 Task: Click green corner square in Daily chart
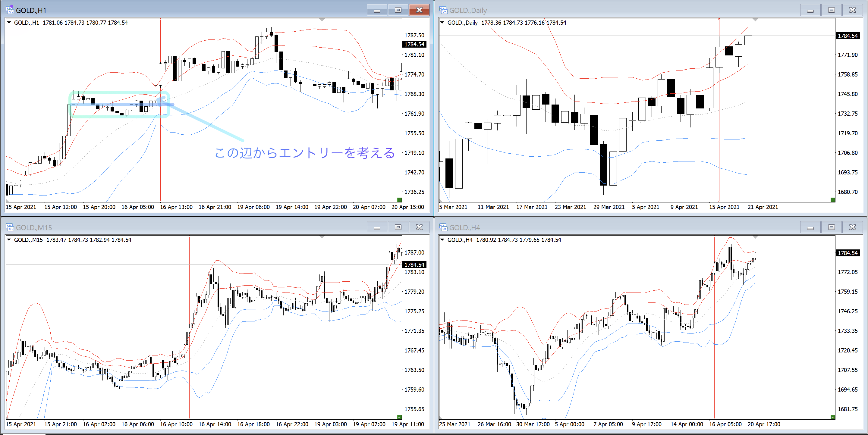(833, 200)
